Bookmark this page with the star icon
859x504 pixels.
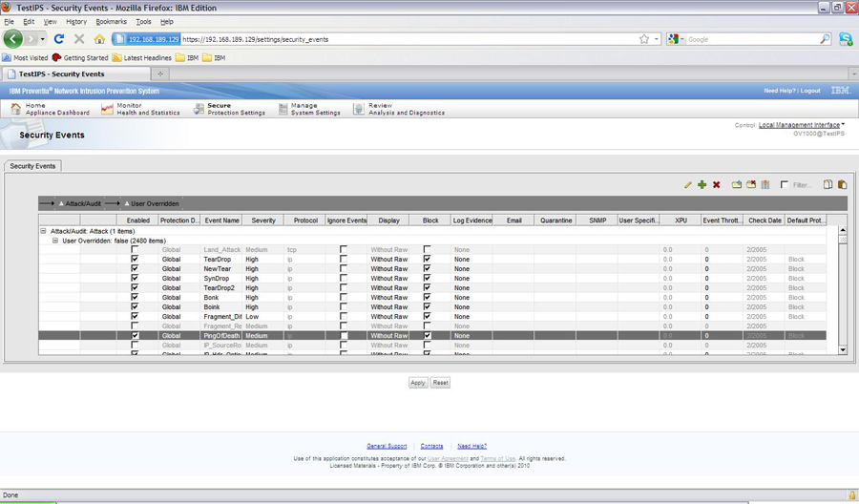[x=644, y=39]
